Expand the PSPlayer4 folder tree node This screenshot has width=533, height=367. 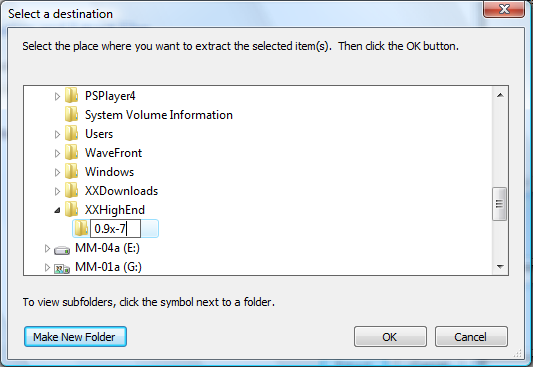coord(57,97)
